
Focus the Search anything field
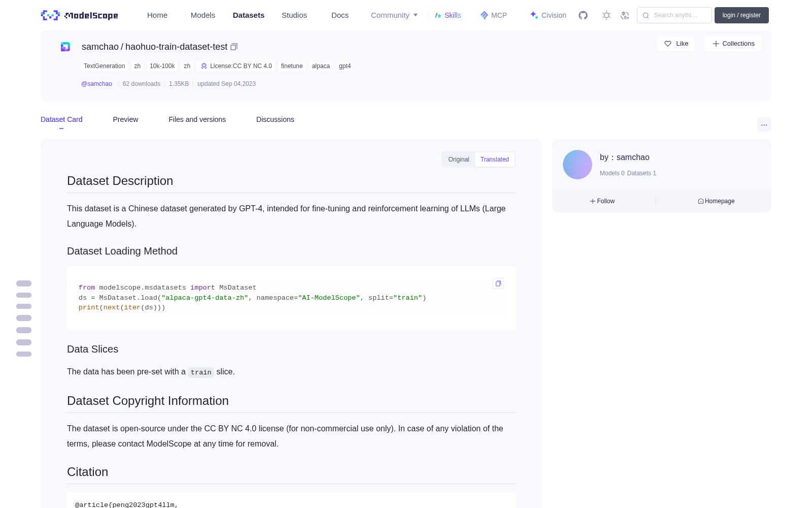674,15
